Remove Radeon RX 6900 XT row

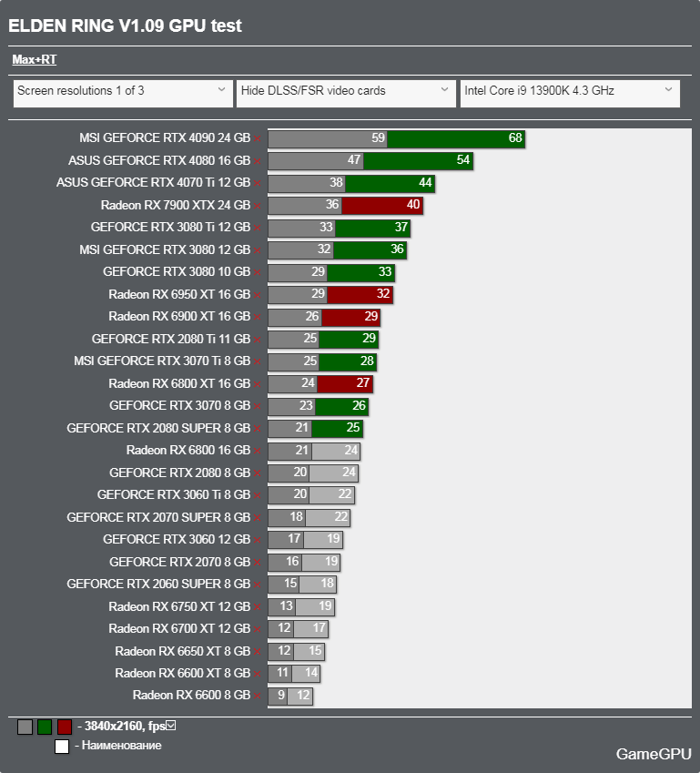(258, 317)
